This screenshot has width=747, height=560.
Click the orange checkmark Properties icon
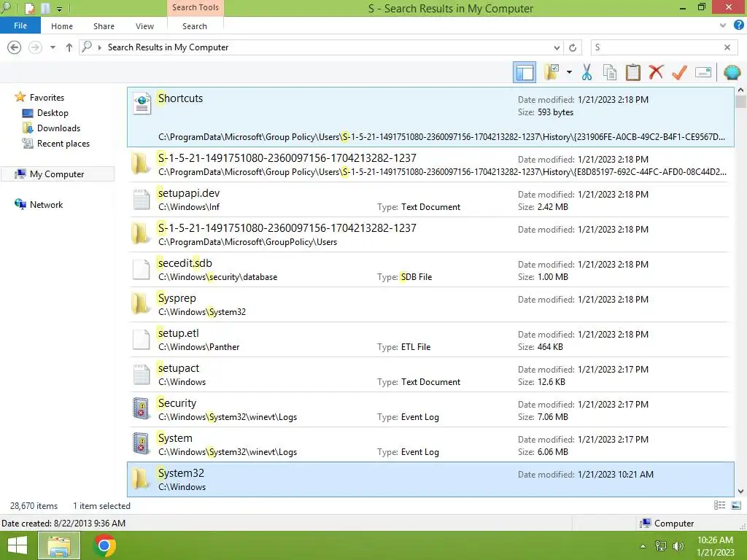tap(679, 72)
